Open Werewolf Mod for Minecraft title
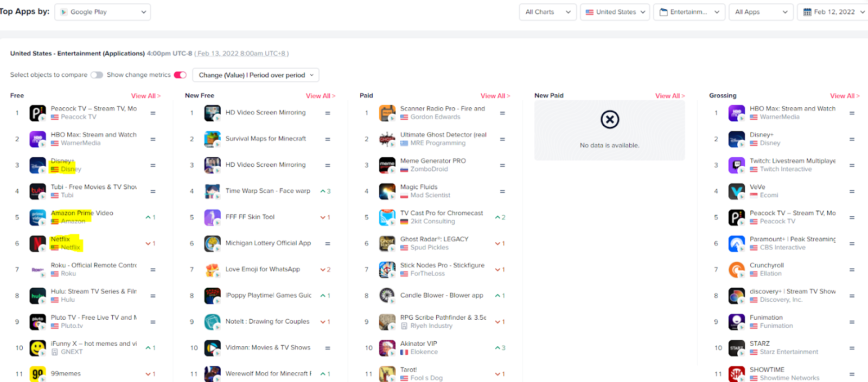Viewport: 868px width, 382px height. point(269,373)
